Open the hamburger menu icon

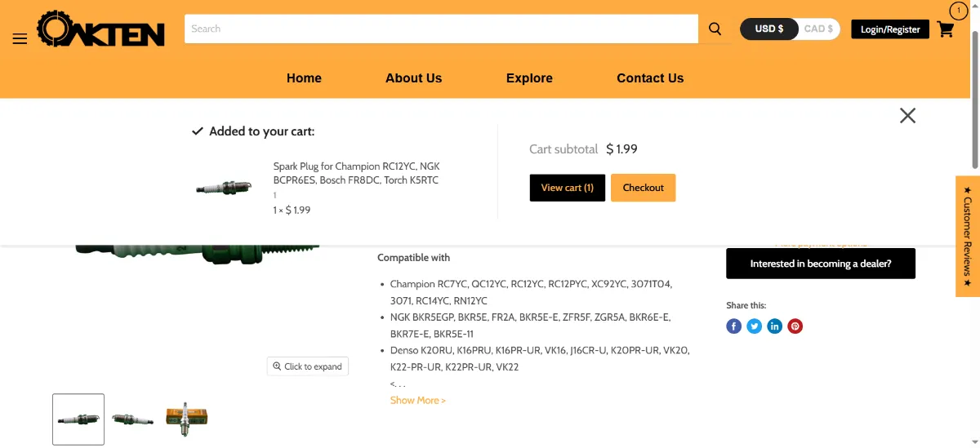click(20, 38)
